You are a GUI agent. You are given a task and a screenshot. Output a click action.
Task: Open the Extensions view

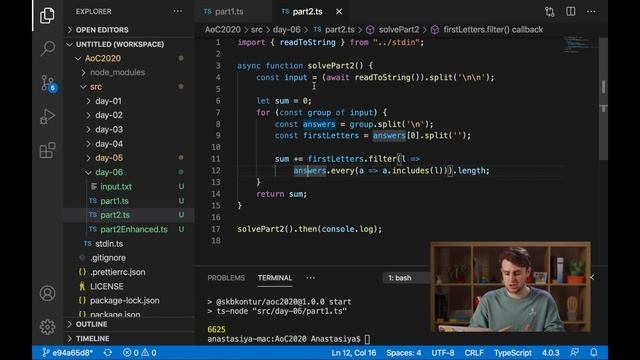pos(47,150)
